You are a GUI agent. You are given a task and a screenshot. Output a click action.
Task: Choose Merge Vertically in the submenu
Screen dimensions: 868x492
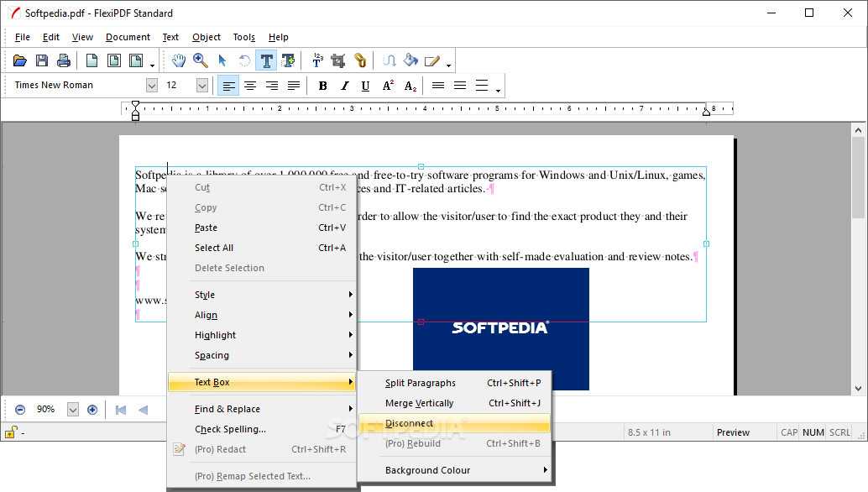click(454, 404)
